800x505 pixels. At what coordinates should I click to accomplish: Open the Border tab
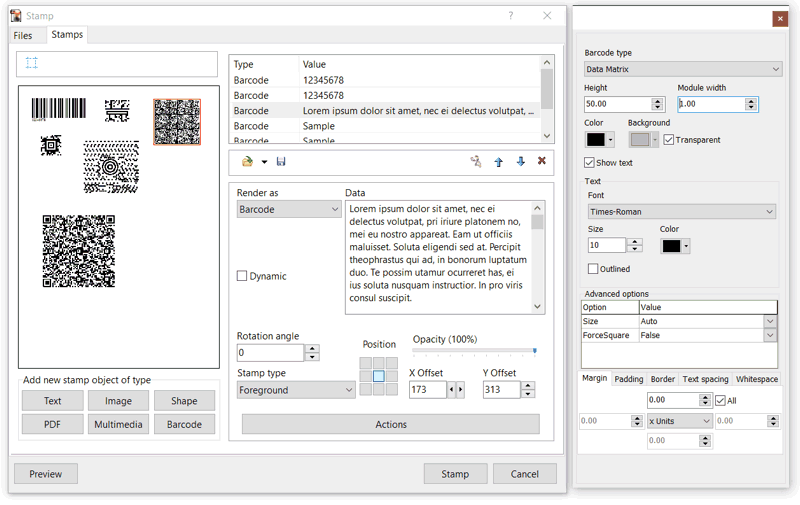663,379
